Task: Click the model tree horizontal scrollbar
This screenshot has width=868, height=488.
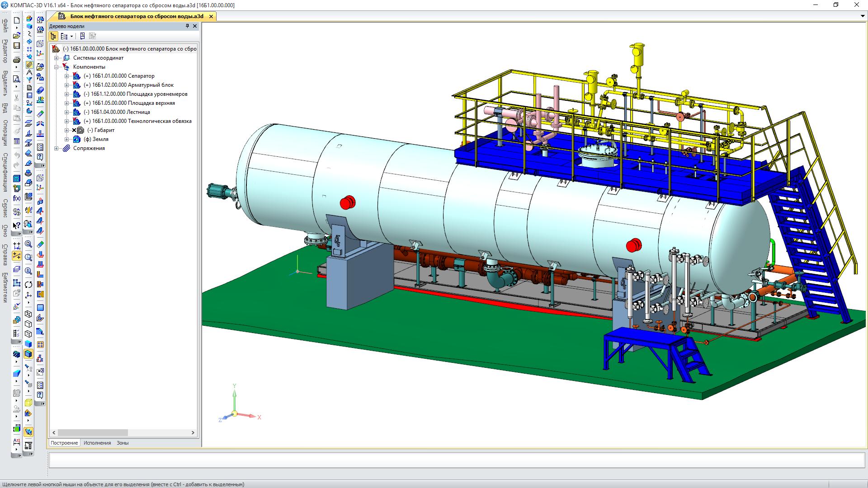Action: coord(93,432)
